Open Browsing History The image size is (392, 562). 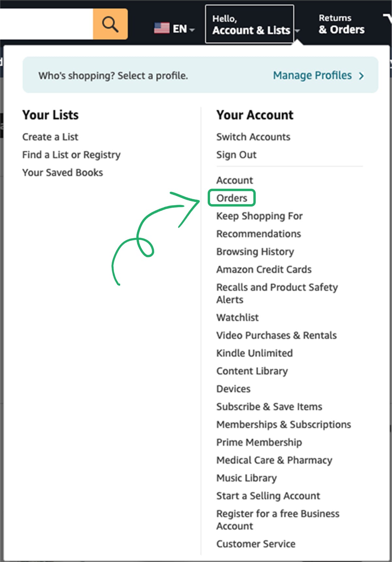255,252
